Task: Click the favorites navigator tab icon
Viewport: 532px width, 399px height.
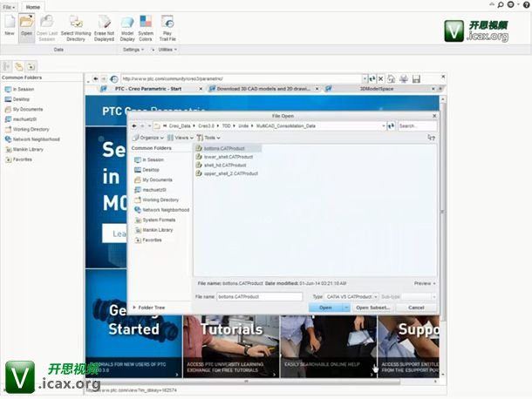Action: point(31,66)
